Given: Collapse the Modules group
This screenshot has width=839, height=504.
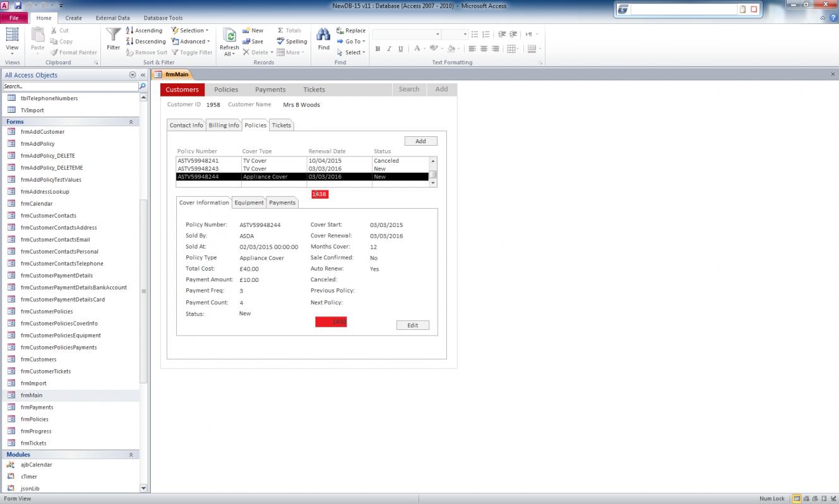Looking at the screenshot, I should 131,455.
